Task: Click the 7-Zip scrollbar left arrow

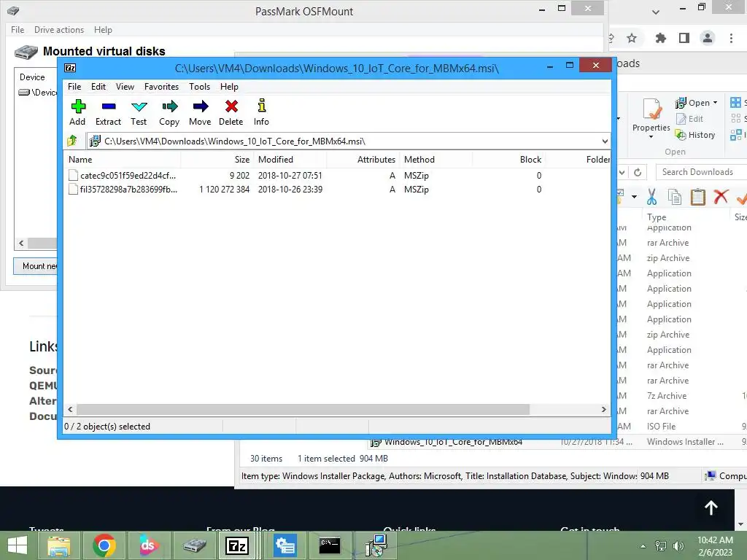Action: 71,410
